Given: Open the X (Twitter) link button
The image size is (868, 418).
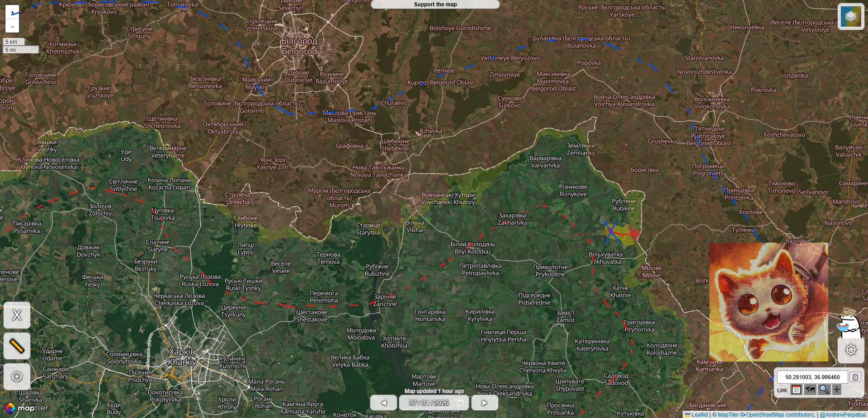Looking at the screenshot, I should coord(17,315).
